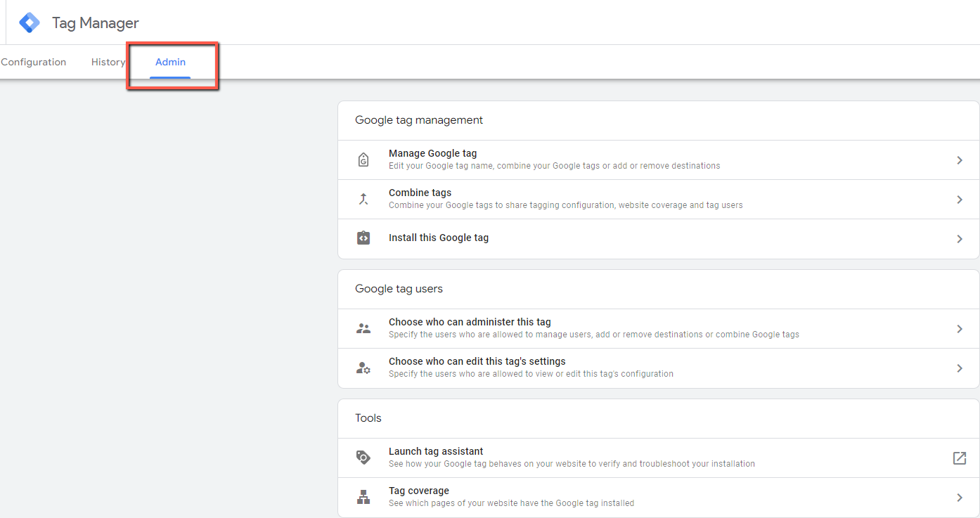Open Choose who can edit this tag's settings

(659, 368)
